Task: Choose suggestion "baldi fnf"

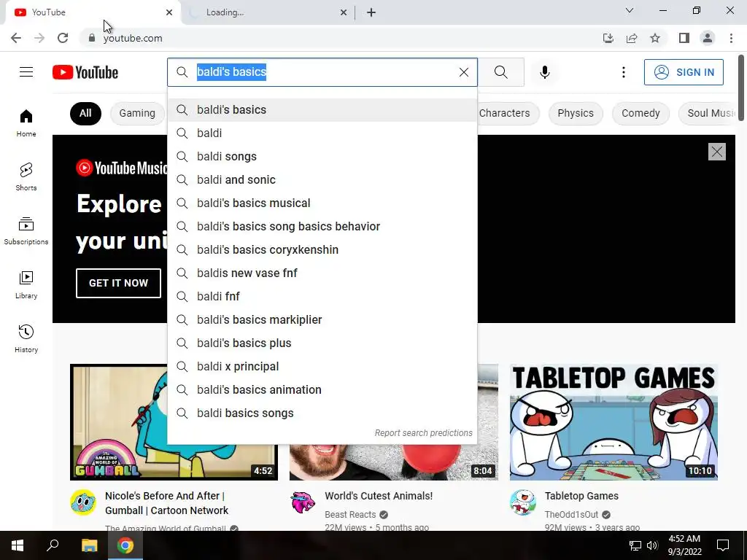Action: [322, 297]
